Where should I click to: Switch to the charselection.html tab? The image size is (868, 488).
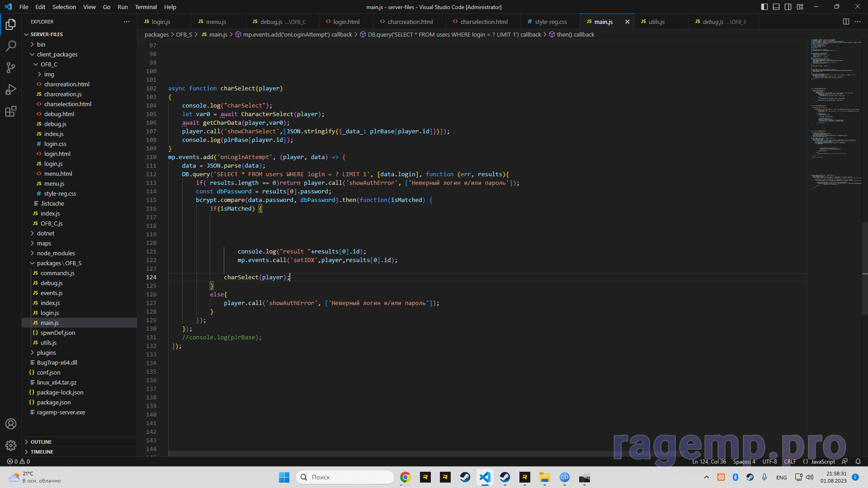(483, 22)
